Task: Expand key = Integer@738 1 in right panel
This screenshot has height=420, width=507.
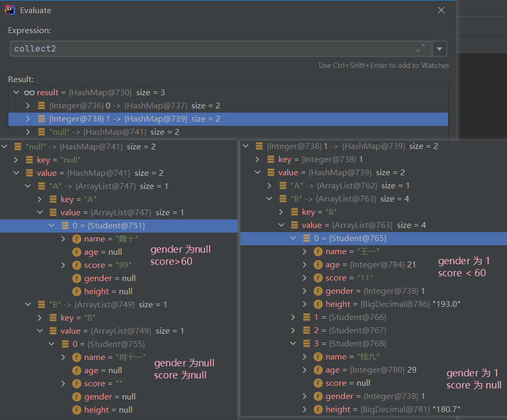Action: pyautogui.click(x=257, y=159)
